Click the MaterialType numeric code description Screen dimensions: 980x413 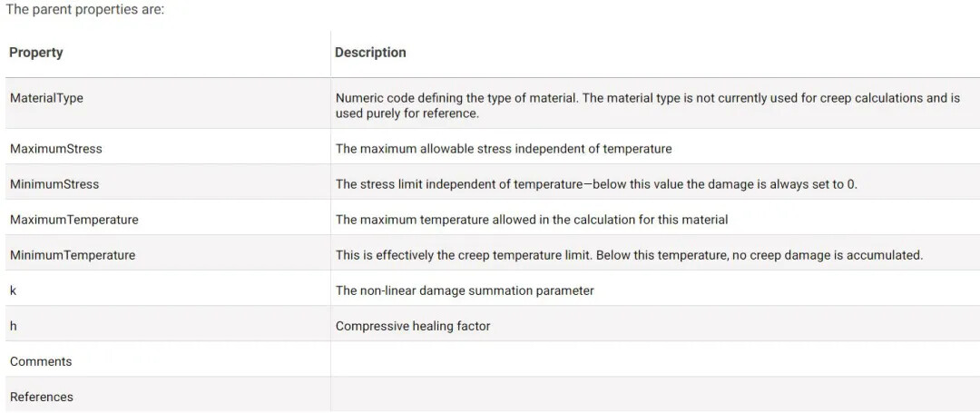tap(647, 105)
